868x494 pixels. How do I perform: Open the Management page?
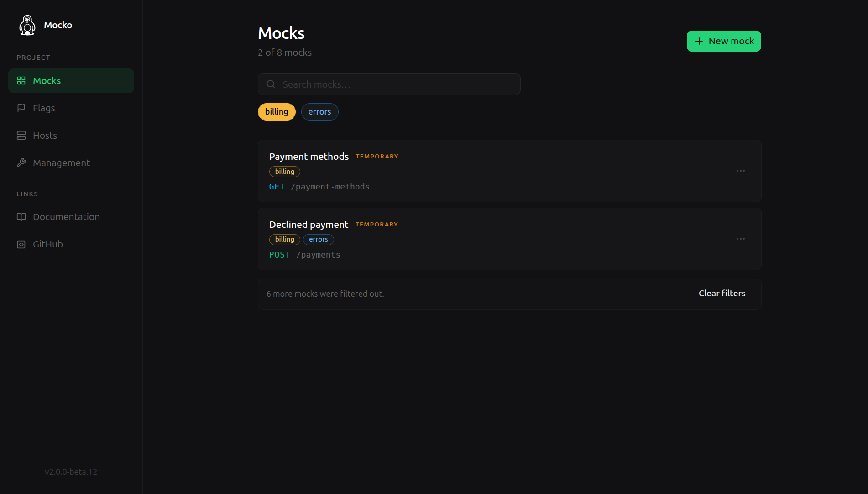71,163
